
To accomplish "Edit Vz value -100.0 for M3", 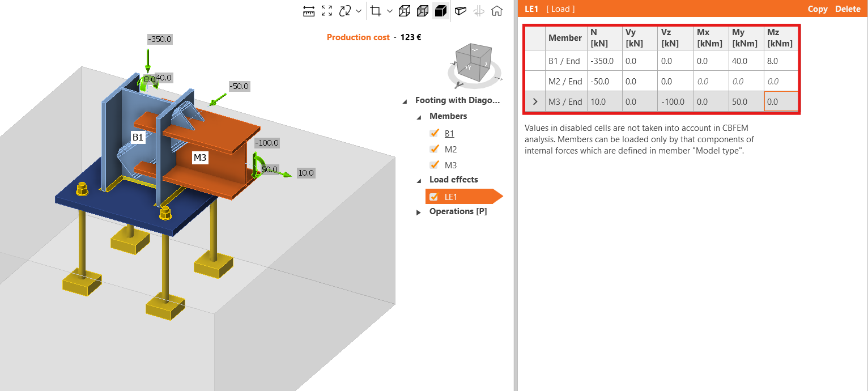I will [675, 102].
